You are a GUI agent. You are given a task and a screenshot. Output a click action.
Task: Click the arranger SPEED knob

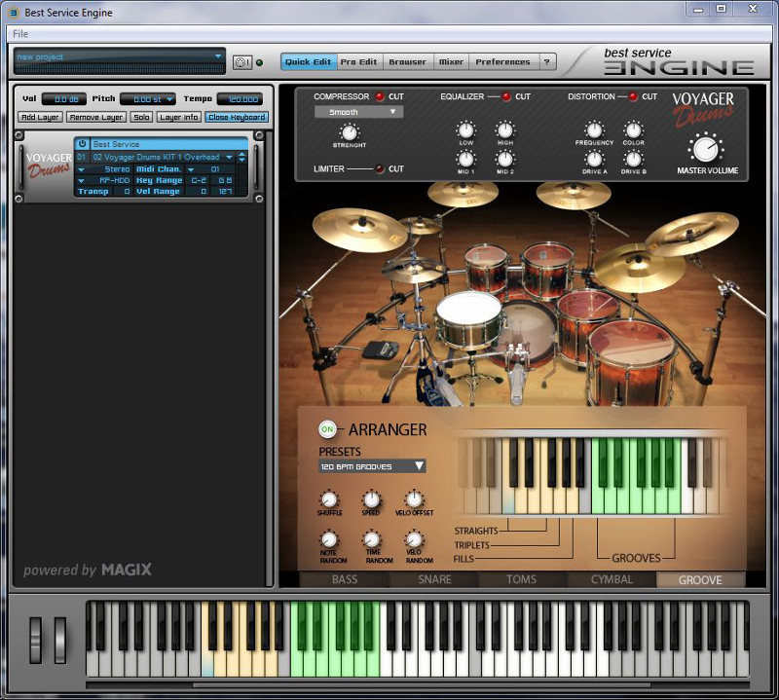coord(371,499)
